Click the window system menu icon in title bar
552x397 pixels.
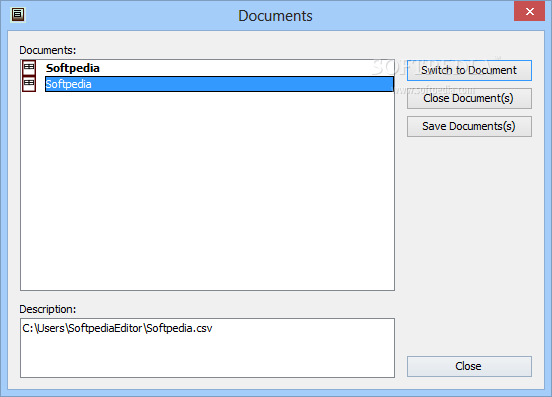tap(18, 15)
